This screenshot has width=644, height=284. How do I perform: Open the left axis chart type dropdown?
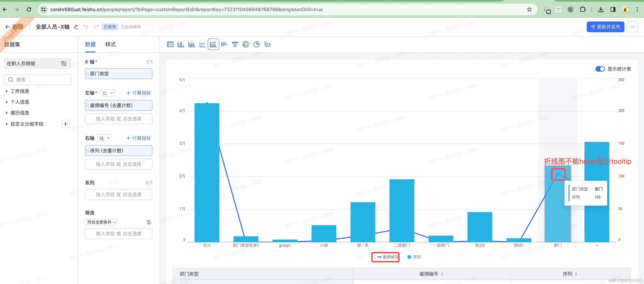coord(108,93)
